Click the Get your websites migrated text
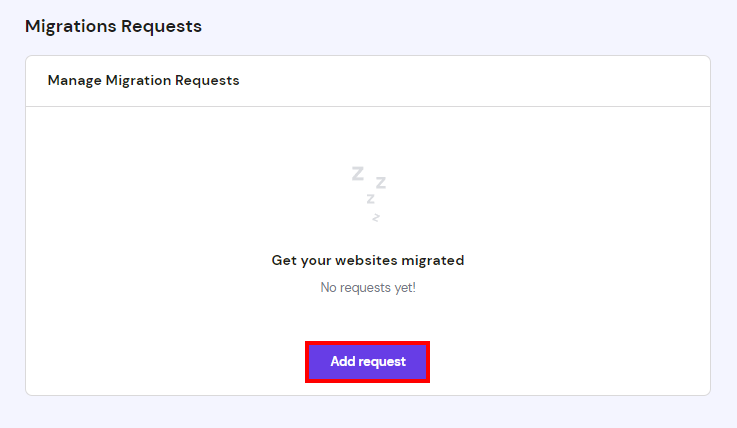 pyautogui.click(x=368, y=260)
